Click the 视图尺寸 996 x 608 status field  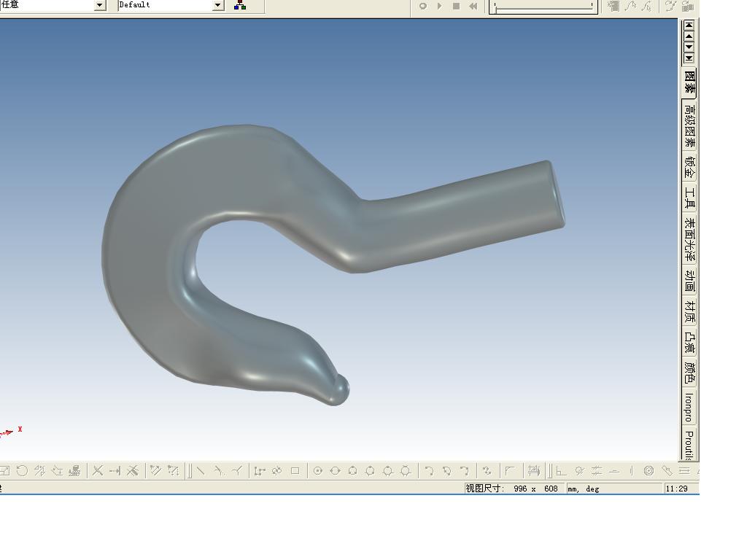pos(514,489)
